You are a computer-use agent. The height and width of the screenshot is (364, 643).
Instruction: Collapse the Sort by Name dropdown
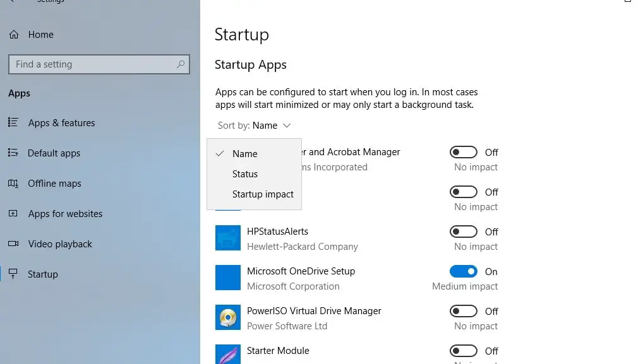[255, 126]
